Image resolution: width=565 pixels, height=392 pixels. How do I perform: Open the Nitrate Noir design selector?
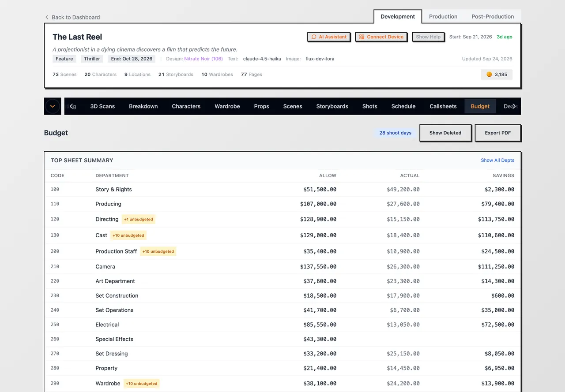(203, 59)
